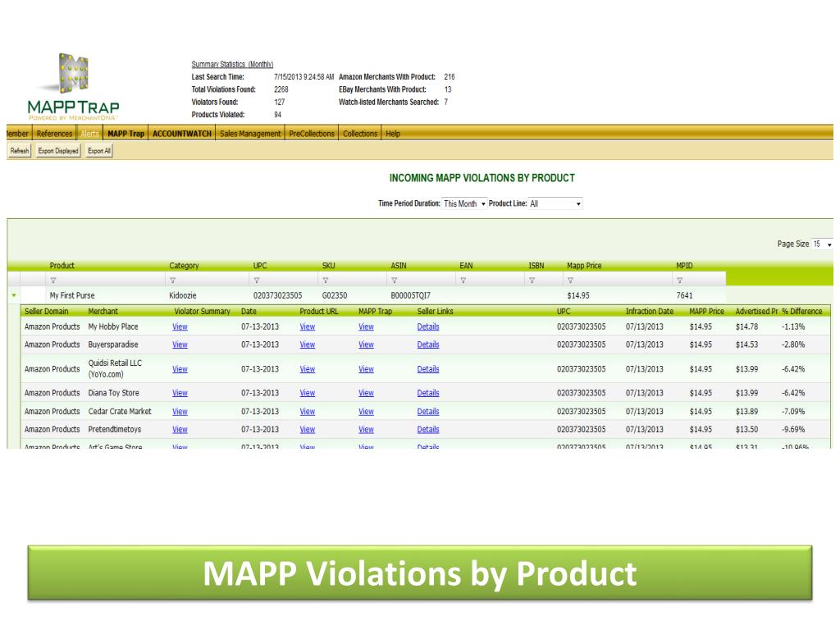Select the -9.69% difference cell

pos(793,429)
